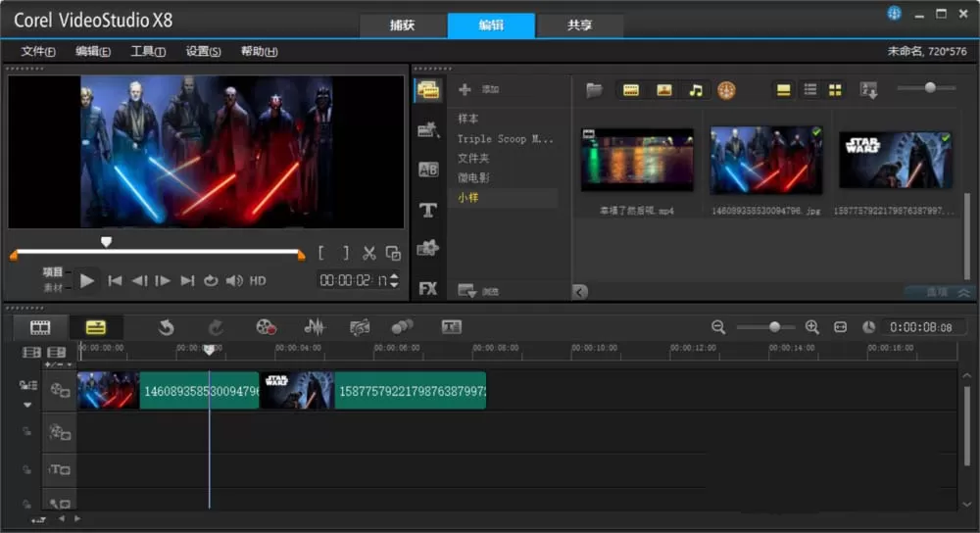Open the 文件 file menu
Image resolution: width=980 pixels, height=533 pixels.
tap(38, 51)
